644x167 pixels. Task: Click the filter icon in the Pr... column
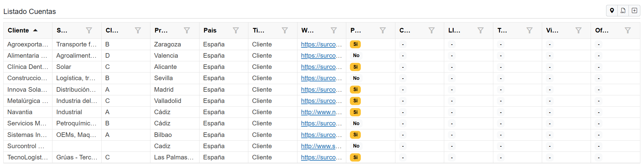coord(187,30)
